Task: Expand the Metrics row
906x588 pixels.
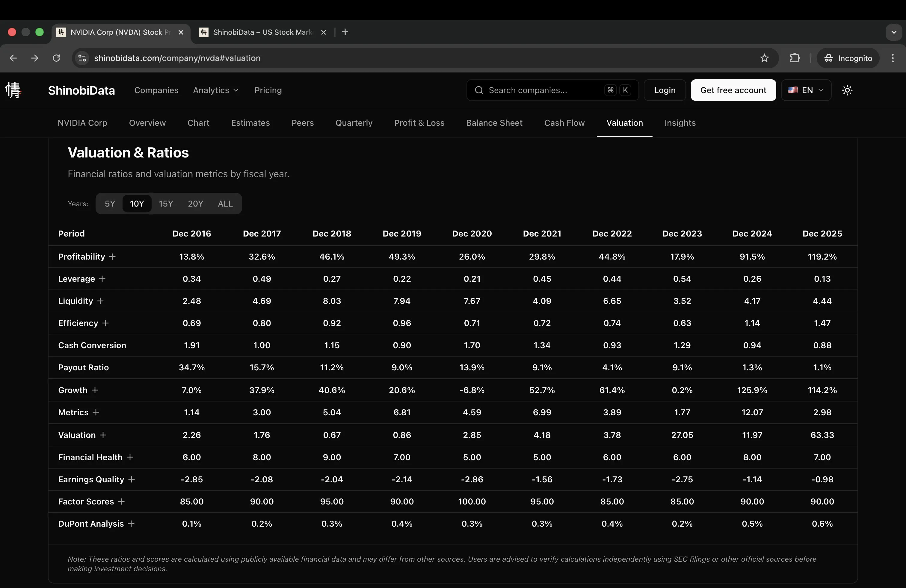Action: [96, 412]
